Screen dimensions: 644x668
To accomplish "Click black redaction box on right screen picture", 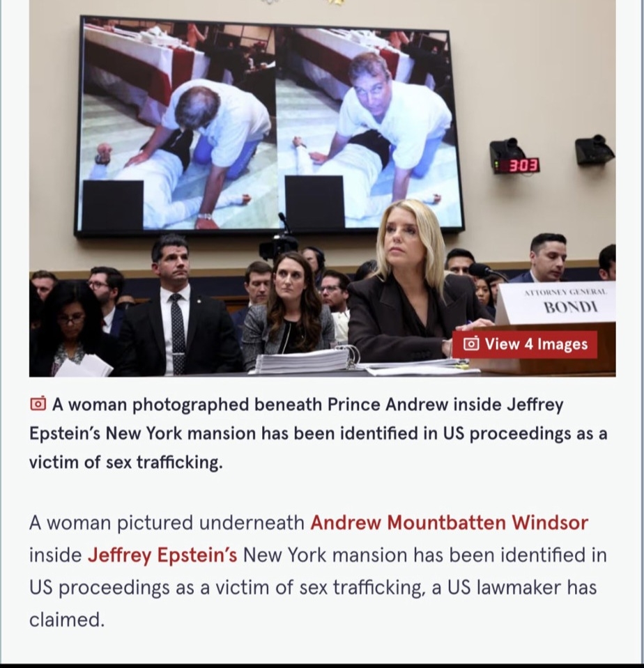I will point(314,203).
